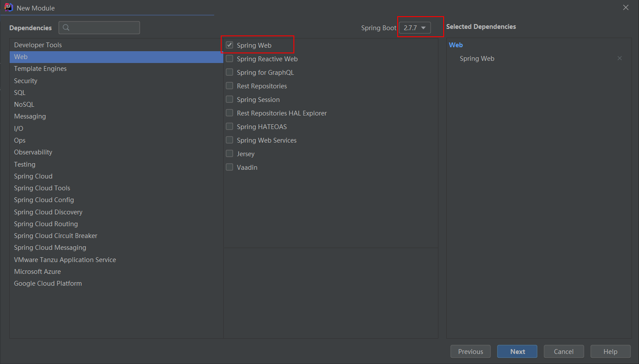
Task: Check Rest Repositories HAL Explorer
Action: 229,113
